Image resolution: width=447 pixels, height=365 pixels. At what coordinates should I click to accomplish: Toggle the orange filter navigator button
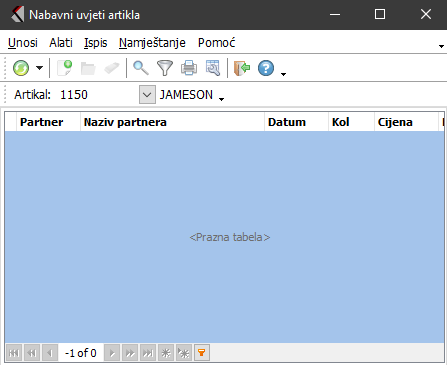(202, 353)
